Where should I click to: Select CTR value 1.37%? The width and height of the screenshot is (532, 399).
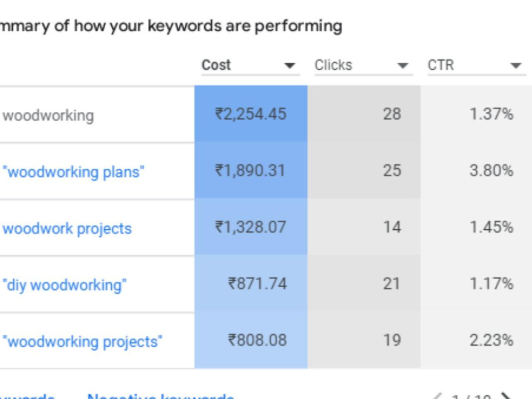[491, 114]
